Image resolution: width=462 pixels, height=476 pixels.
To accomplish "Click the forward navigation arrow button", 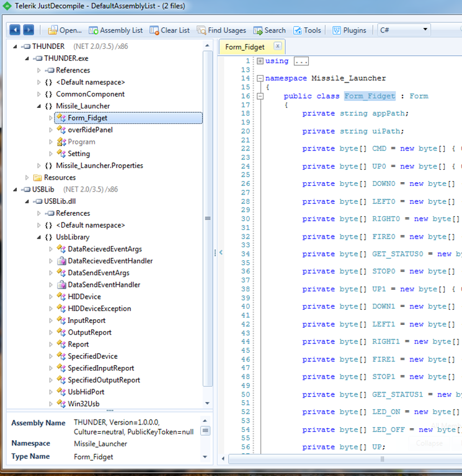I will point(29,30).
